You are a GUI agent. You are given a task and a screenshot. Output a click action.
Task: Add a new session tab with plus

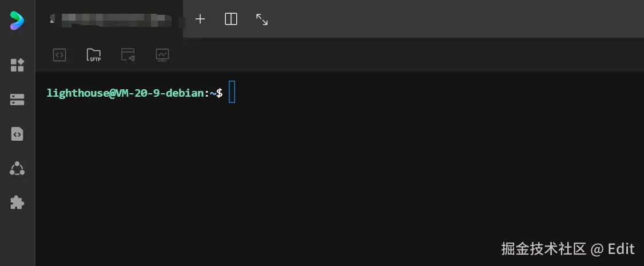point(200,19)
